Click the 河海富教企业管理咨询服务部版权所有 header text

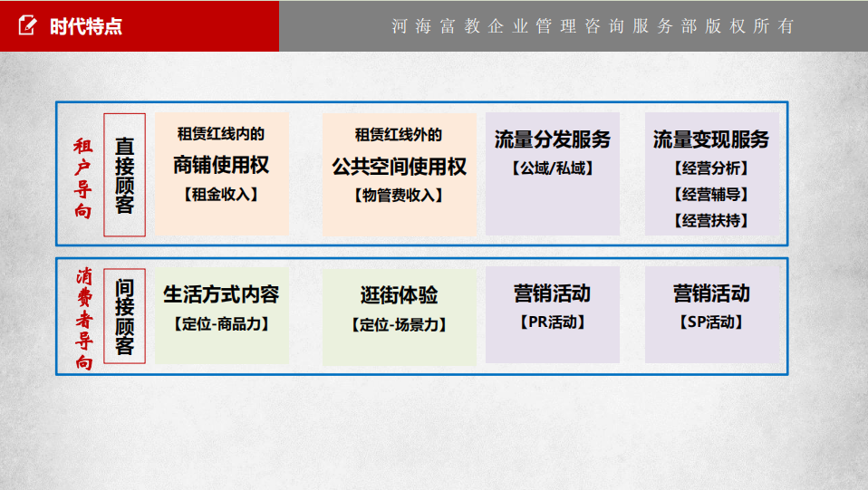[593, 26]
